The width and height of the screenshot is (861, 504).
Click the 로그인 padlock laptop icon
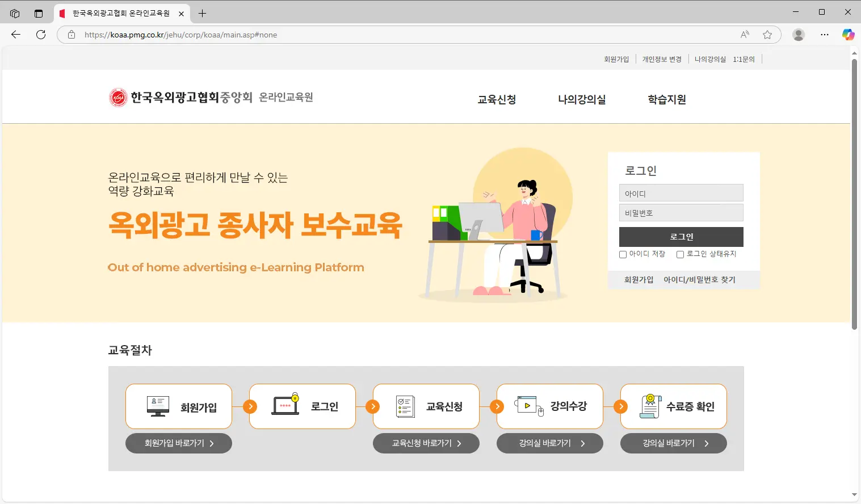[287, 405]
